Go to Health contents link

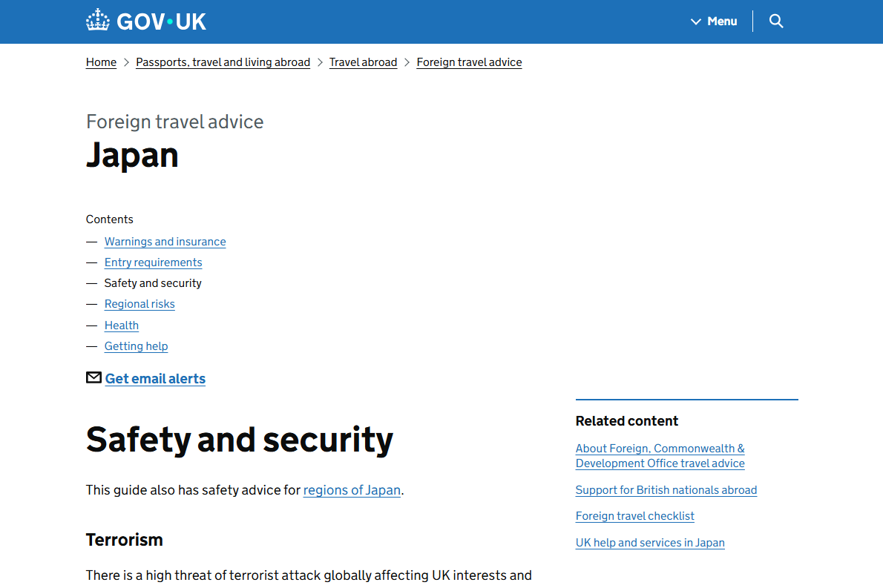pos(122,326)
